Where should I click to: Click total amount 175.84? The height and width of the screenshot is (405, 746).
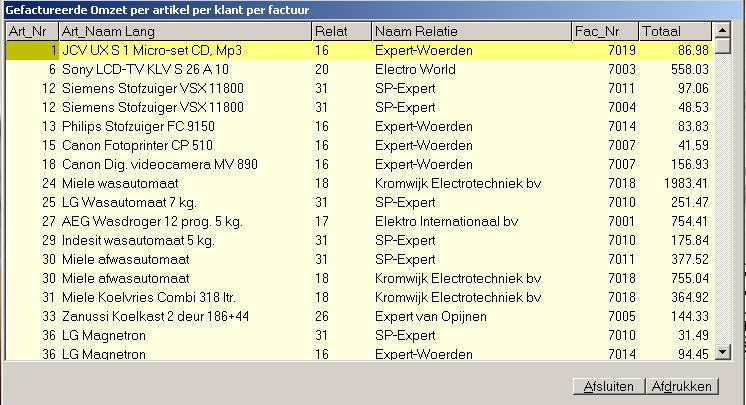tap(690, 241)
